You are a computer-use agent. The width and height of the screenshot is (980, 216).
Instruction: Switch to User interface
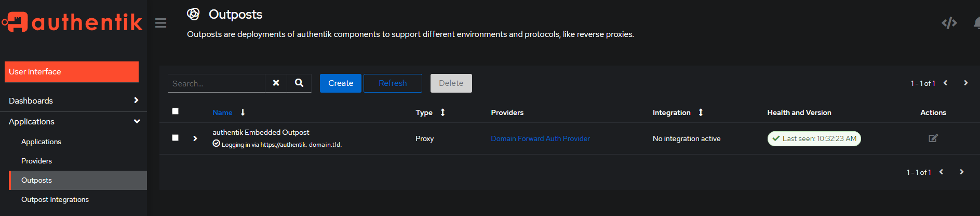tap(72, 72)
